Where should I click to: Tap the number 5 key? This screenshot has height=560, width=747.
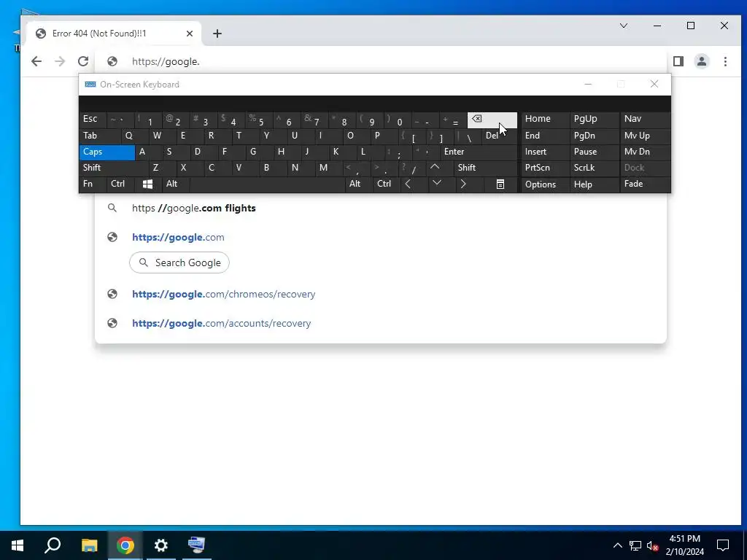click(x=260, y=120)
